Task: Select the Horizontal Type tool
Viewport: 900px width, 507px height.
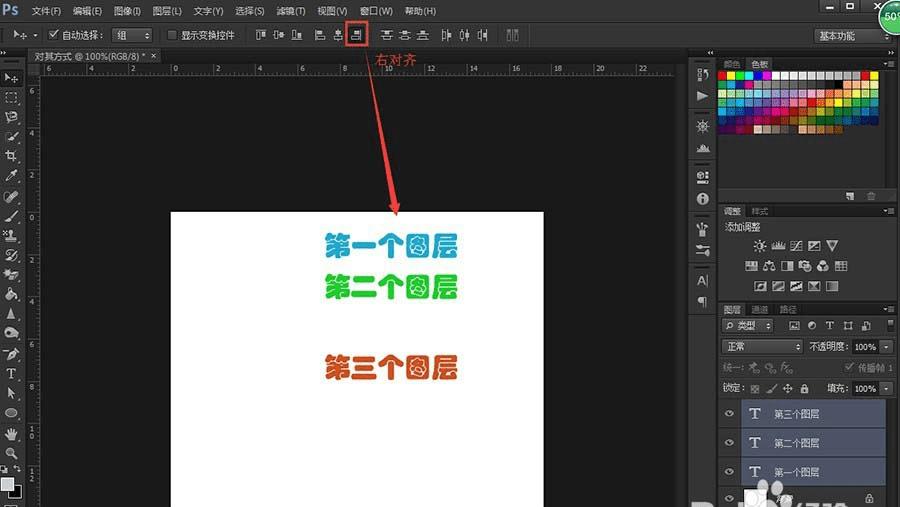Action: pos(12,373)
